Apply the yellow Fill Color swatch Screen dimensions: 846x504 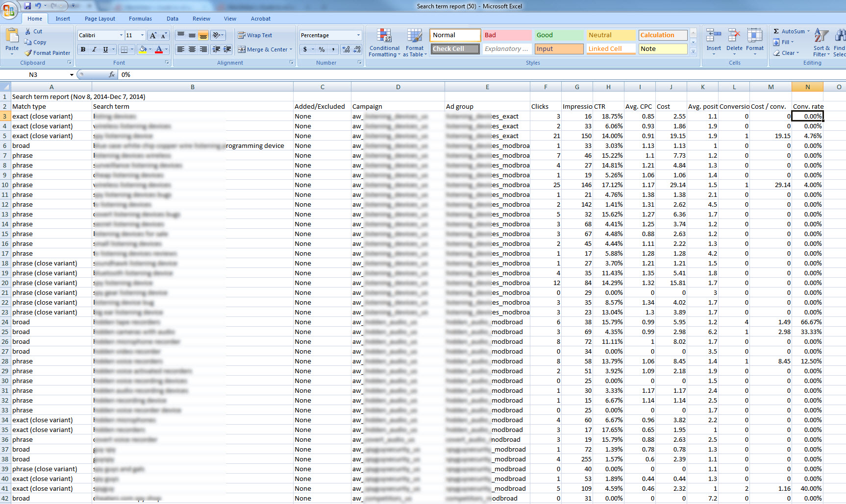point(143,49)
